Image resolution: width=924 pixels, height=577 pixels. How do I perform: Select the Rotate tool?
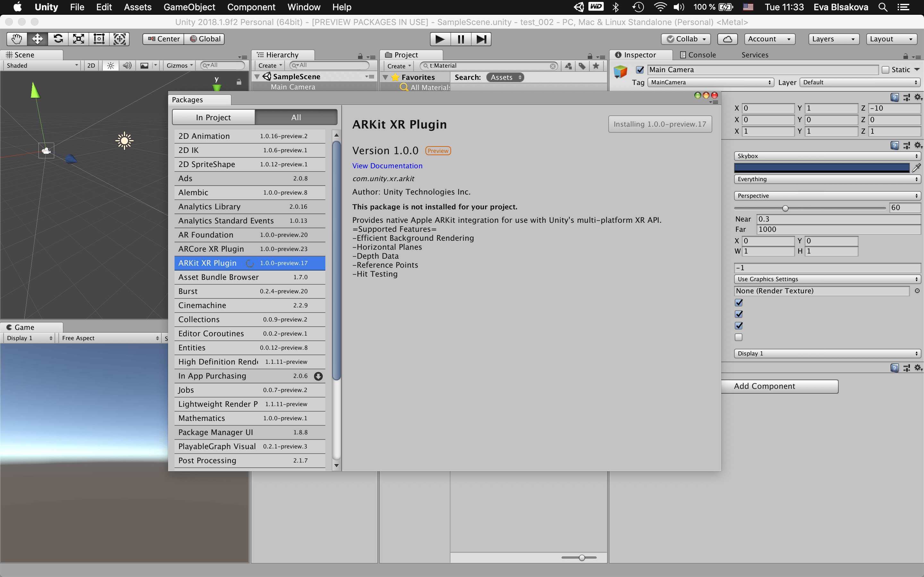pos(58,39)
